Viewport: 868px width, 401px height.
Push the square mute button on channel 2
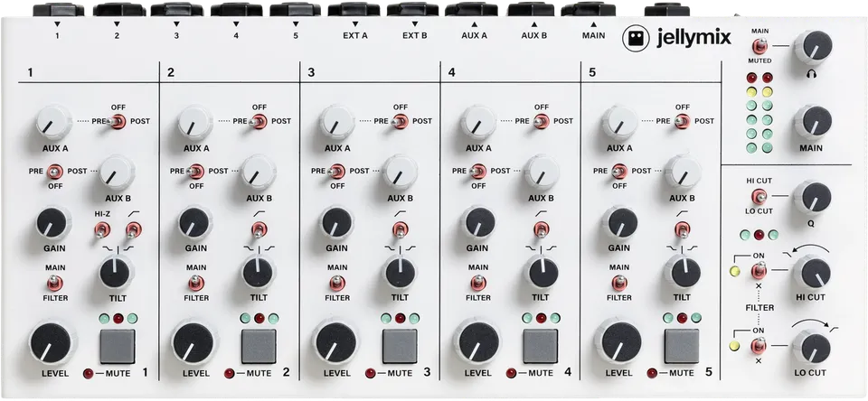pyautogui.click(x=259, y=346)
